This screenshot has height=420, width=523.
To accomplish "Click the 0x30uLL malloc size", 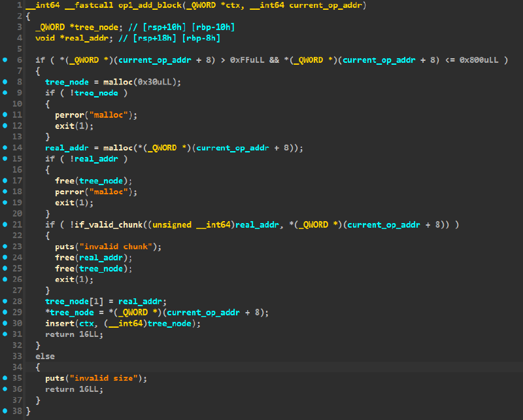I will 154,82.
